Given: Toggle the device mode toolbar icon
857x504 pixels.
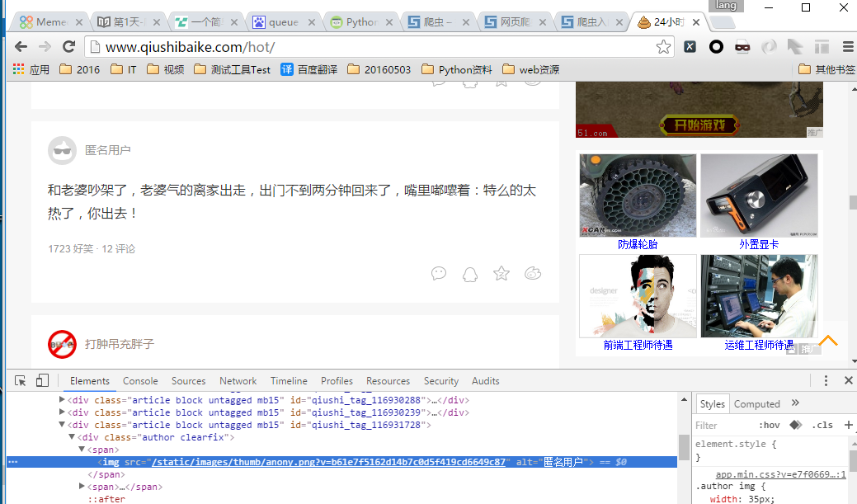Looking at the screenshot, I should [42, 381].
